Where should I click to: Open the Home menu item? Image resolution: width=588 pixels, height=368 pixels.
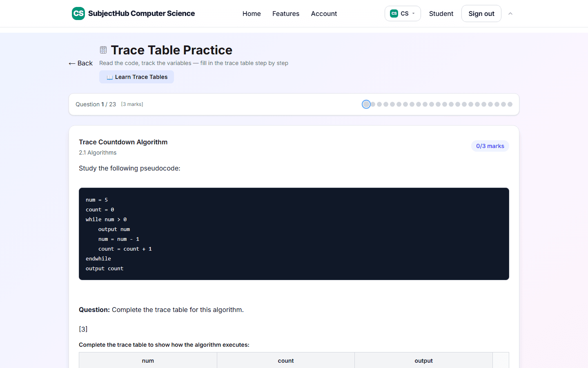(x=252, y=13)
